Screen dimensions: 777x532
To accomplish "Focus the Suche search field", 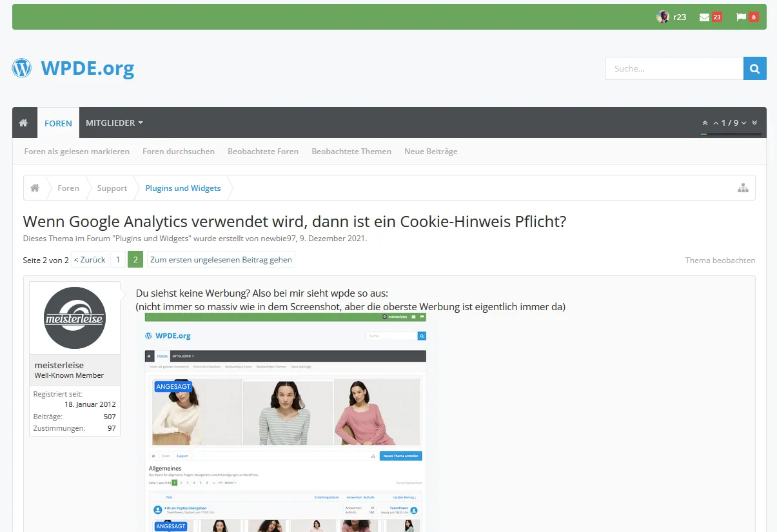I will point(674,68).
